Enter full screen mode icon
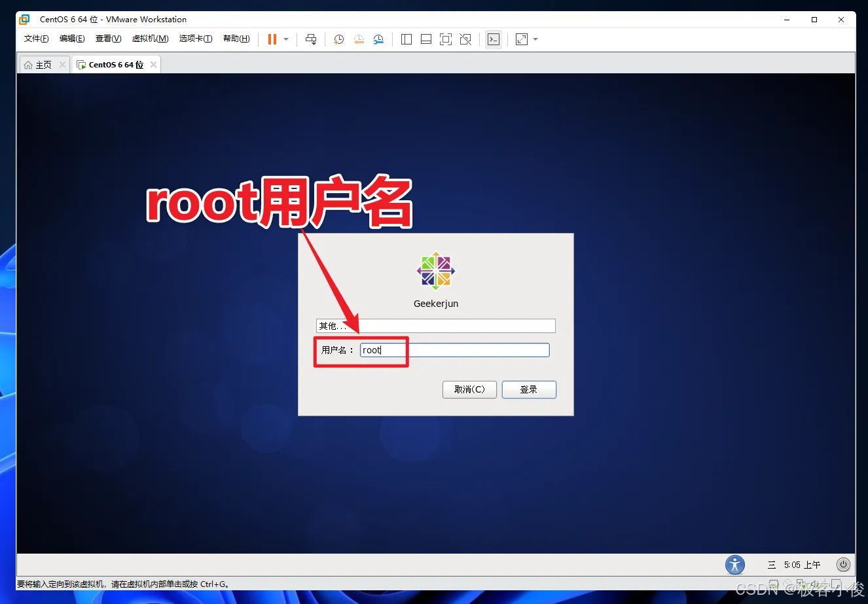The height and width of the screenshot is (604, 868). (446, 39)
